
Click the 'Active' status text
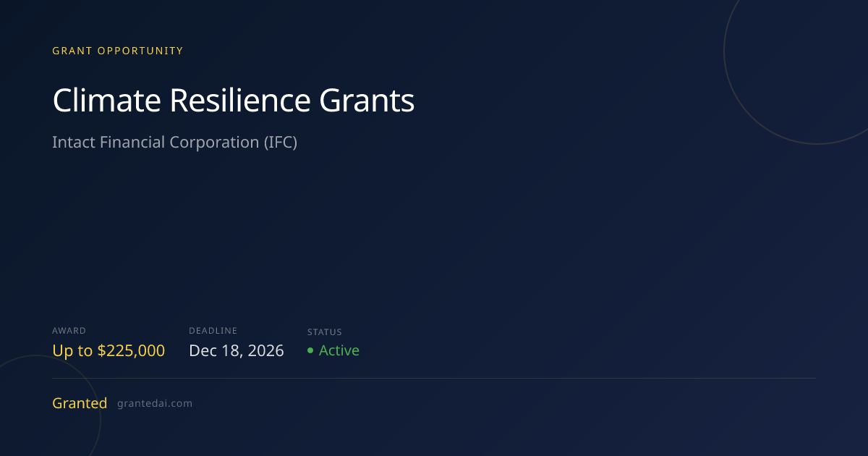[x=339, y=350]
